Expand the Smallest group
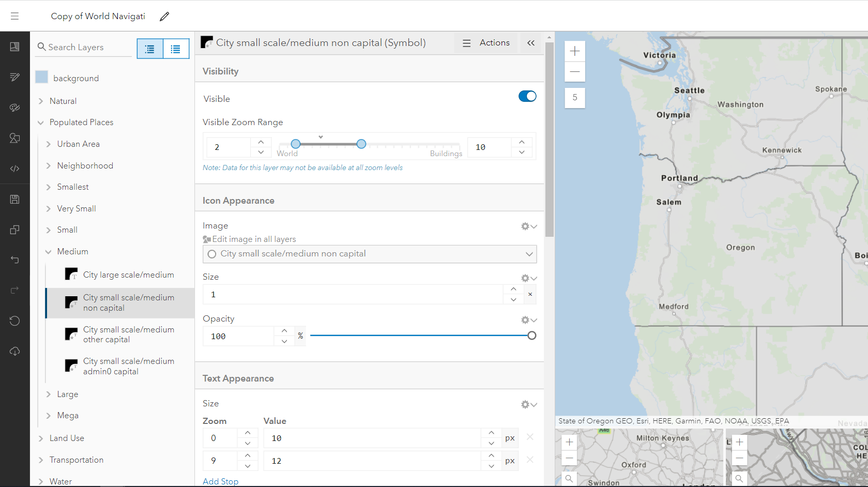This screenshot has width=868, height=487. click(x=49, y=187)
